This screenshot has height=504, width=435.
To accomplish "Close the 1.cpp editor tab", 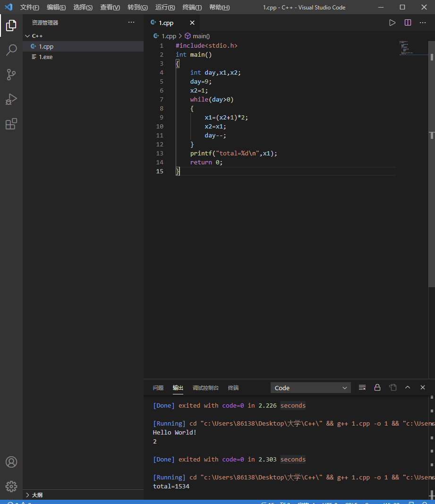I will tap(192, 23).
